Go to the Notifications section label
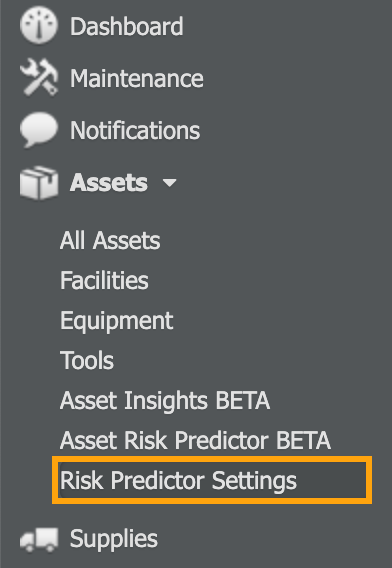The height and width of the screenshot is (568, 392). (135, 130)
